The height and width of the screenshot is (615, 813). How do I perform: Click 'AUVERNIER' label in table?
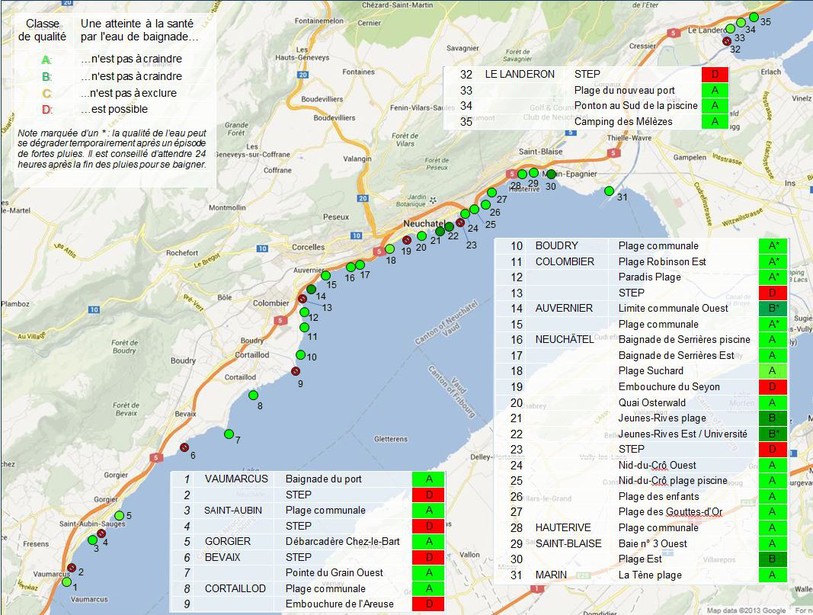[564, 308]
